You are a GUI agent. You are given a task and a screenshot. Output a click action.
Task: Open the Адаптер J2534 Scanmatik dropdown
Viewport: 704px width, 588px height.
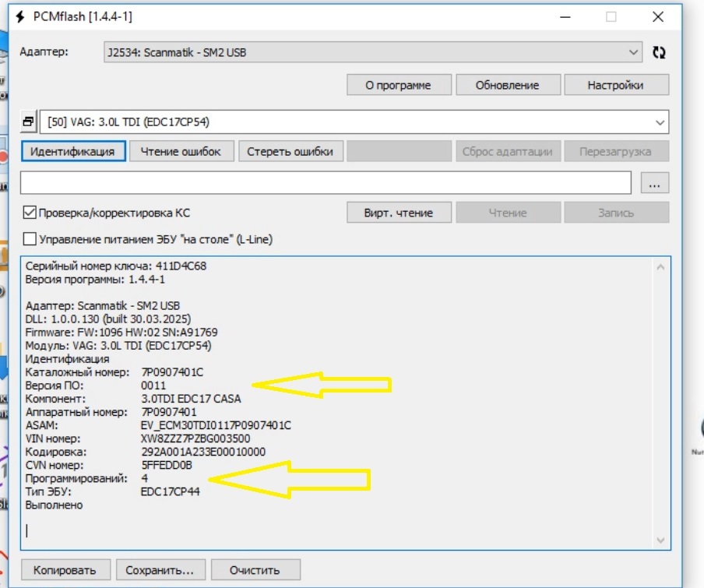click(372, 52)
